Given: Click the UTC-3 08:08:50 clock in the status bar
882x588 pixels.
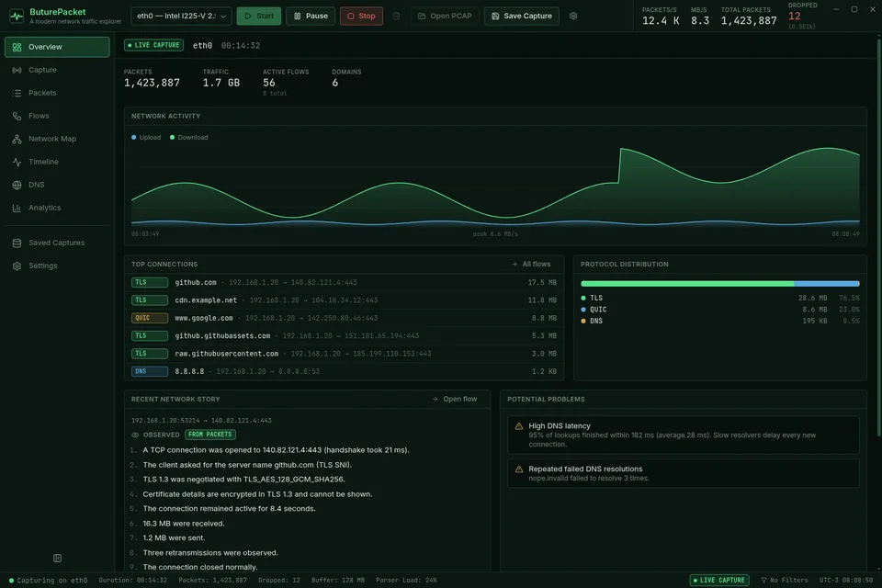Looking at the screenshot, I should point(846,580).
